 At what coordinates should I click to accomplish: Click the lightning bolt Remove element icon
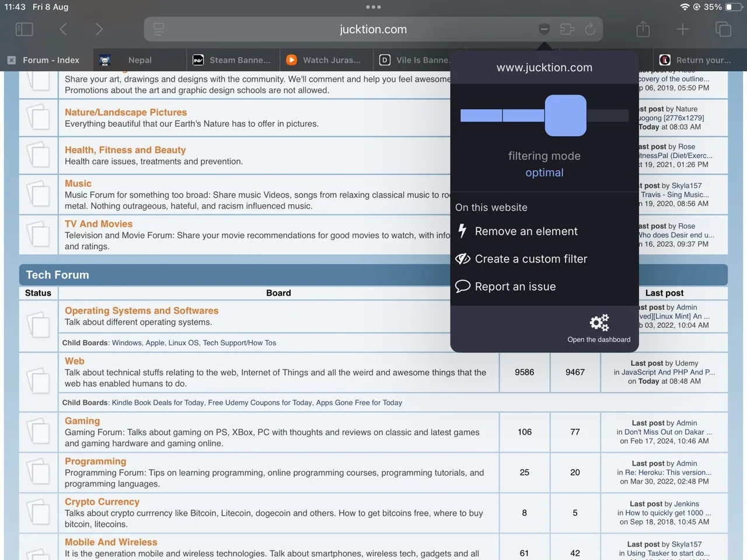(x=463, y=231)
